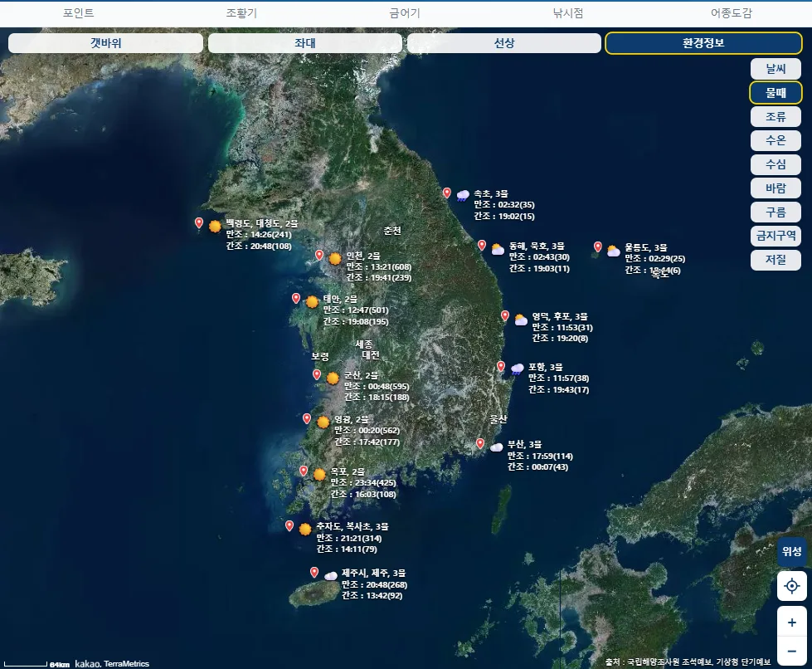Zoom out with the minus button
812x669 pixels.
tap(792, 651)
